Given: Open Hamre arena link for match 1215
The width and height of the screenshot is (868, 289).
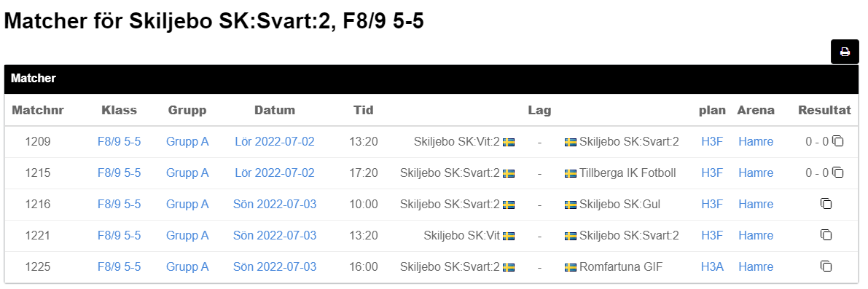Looking at the screenshot, I should pyautogui.click(x=756, y=173).
